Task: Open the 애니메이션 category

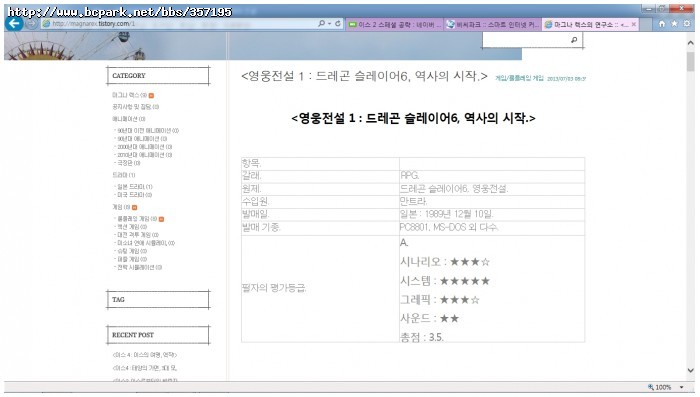Action: click(129, 119)
